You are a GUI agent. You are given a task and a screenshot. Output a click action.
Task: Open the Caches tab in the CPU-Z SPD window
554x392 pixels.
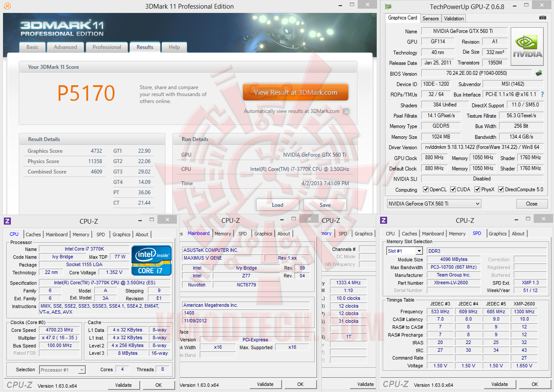tap(410, 234)
